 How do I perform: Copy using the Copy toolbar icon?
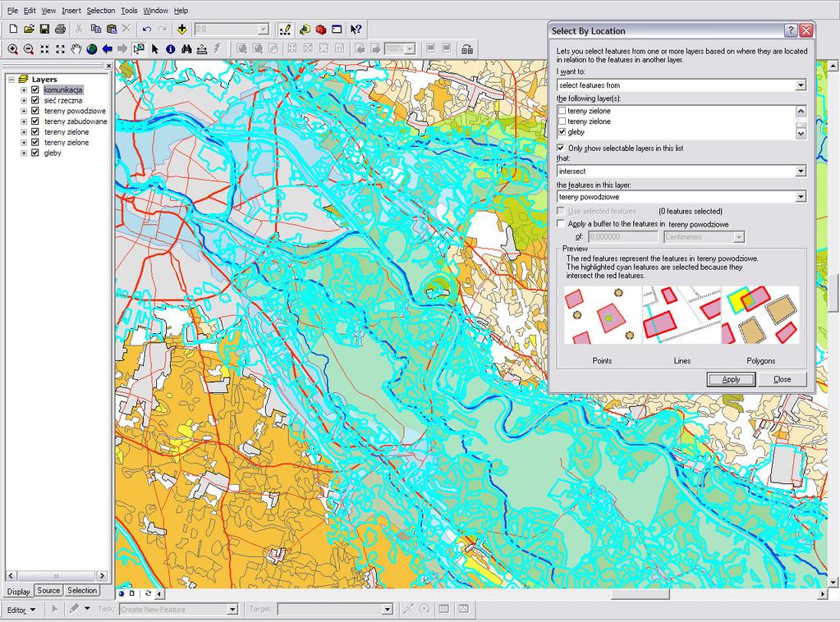pos(96,29)
